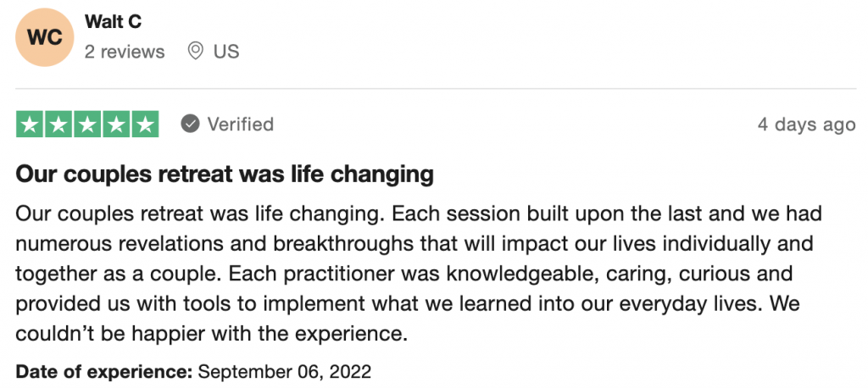Click the horizontal divider below the reviewer header
Viewport: 868px width, 388px height.
(x=434, y=89)
